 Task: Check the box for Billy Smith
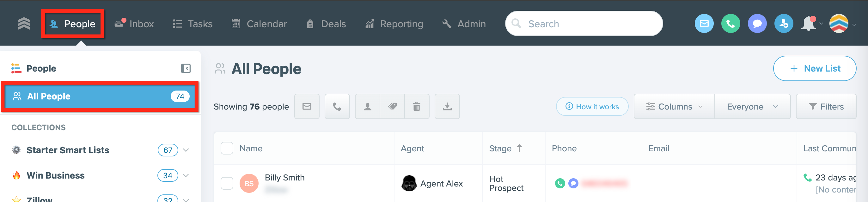227,183
